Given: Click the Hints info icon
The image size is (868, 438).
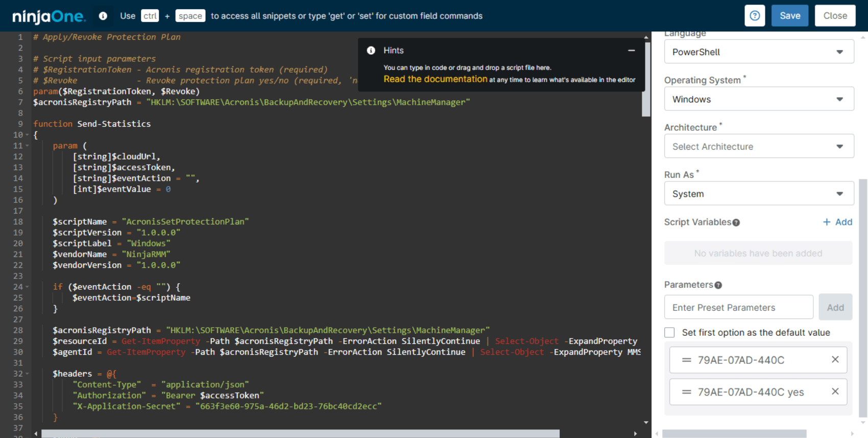Looking at the screenshot, I should pos(371,50).
